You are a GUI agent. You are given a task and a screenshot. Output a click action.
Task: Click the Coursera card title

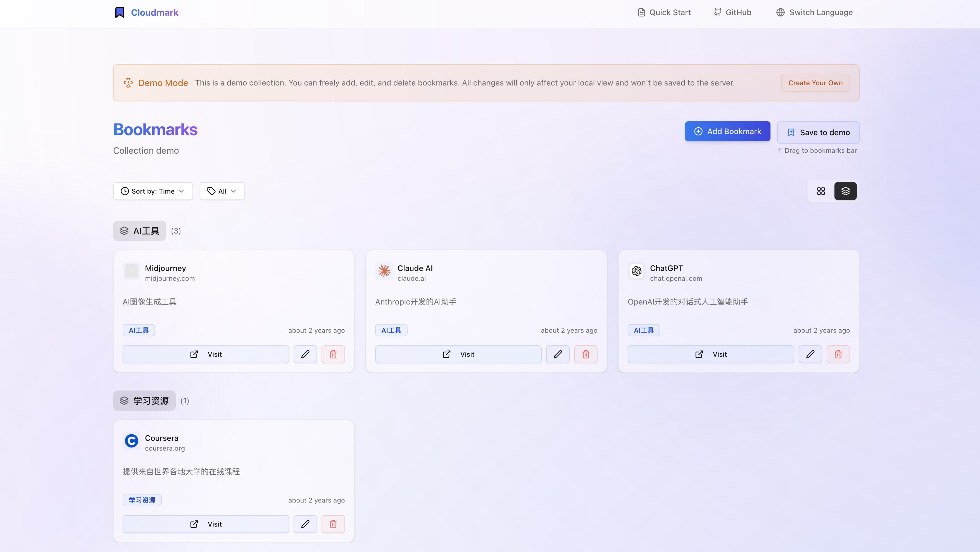(162, 438)
